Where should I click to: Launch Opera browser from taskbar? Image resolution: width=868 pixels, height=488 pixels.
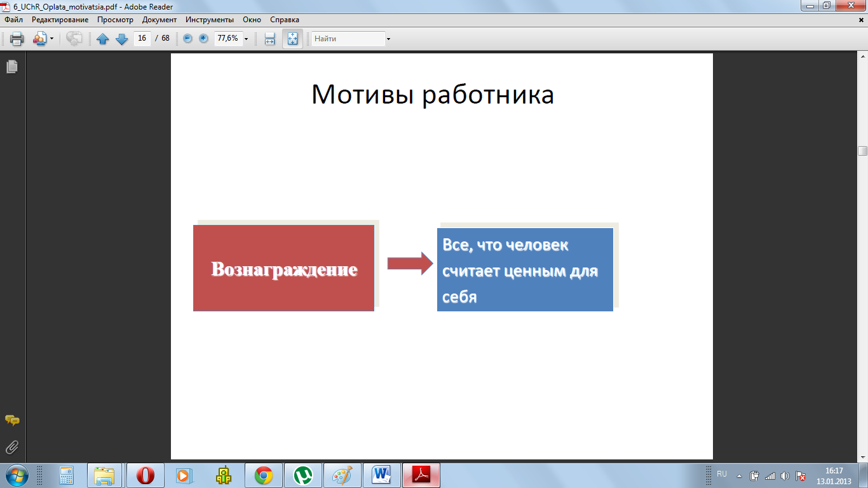(146, 475)
